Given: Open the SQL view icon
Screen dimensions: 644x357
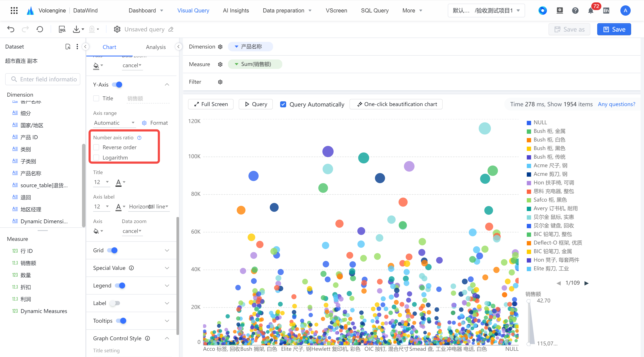Looking at the screenshot, I should 62,29.
